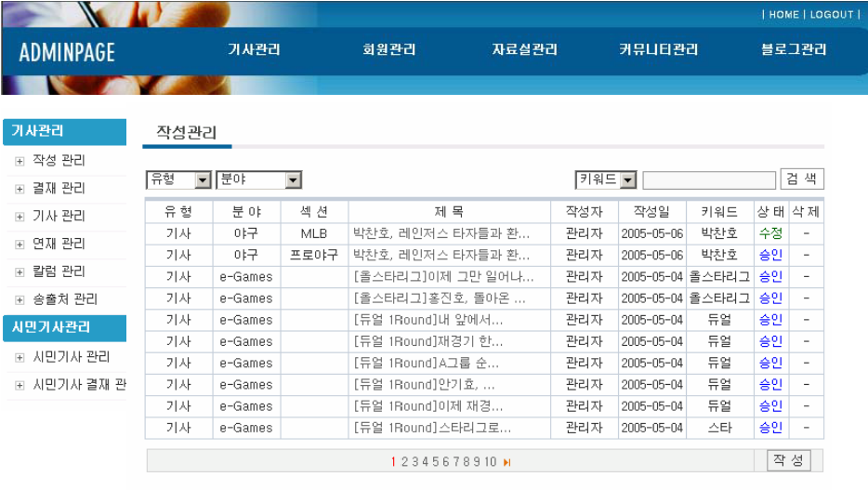The width and height of the screenshot is (868, 490).
Task: Click plus icon beside 송출처 관리
Action: pos(20,300)
